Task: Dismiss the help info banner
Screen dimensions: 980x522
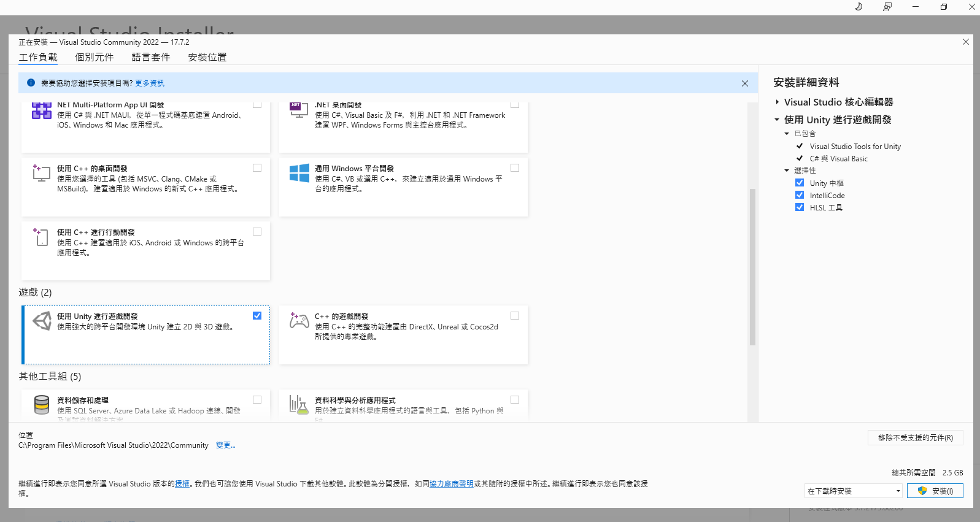Action: point(745,83)
